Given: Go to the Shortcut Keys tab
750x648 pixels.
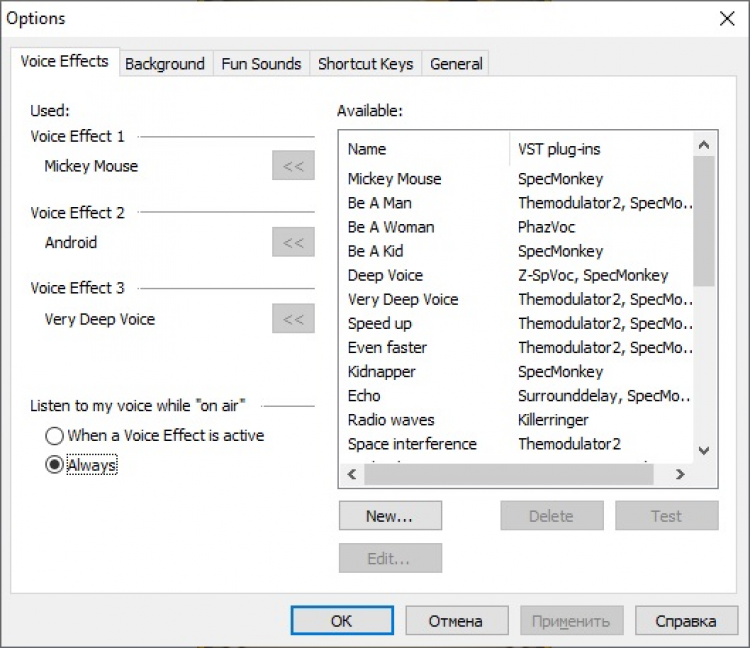Looking at the screenshot, I should click(365, 63).
